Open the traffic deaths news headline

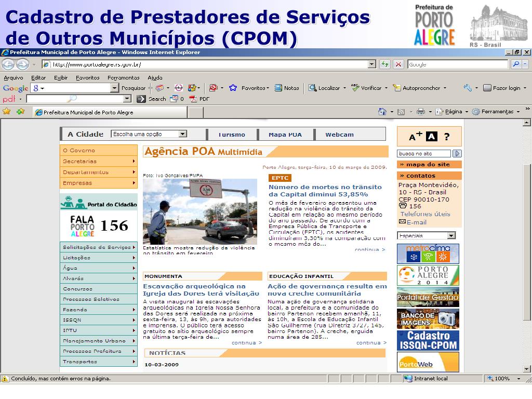[325, 190]
